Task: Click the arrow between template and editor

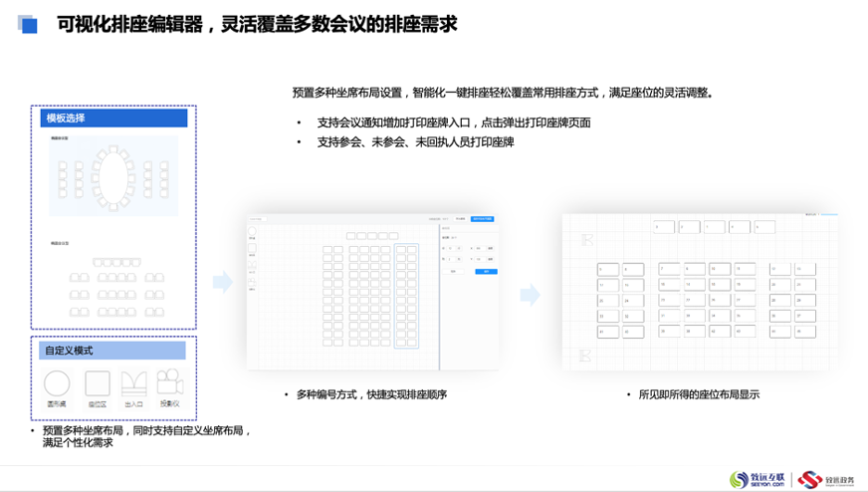Action: [x=223, y=283]
